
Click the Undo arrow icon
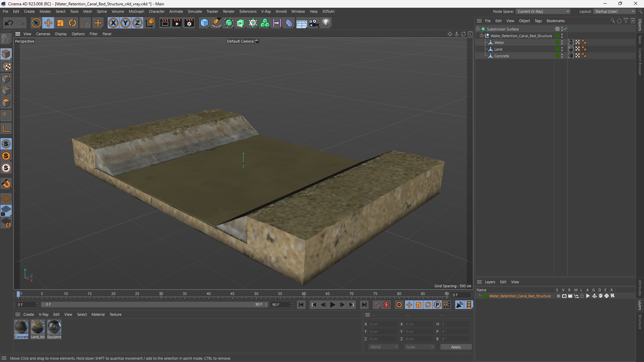[9, 23]
